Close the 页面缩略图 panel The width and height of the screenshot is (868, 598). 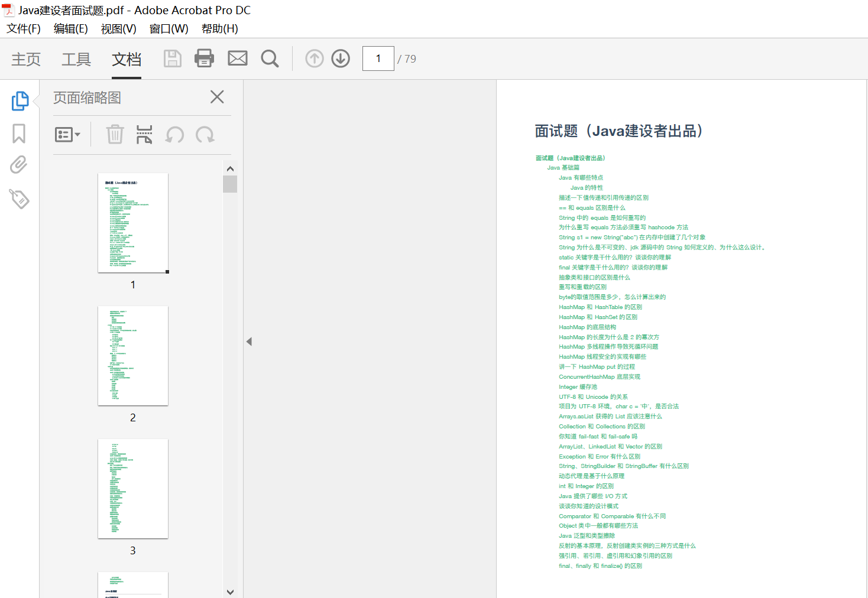click(217, 97)
